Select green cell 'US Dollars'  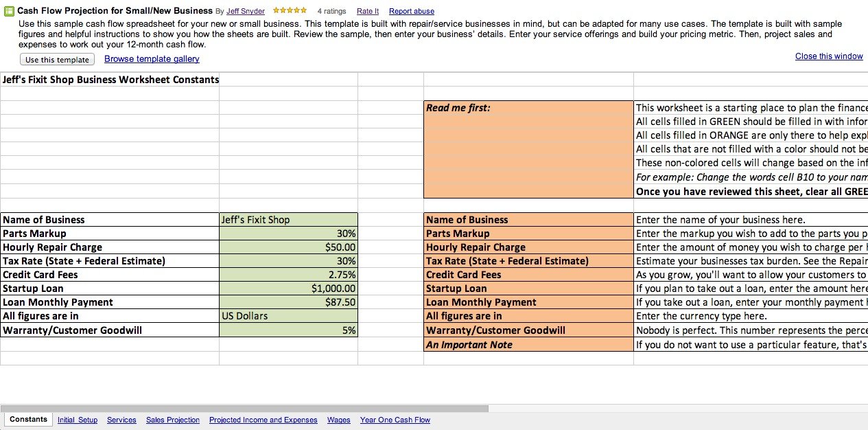(288, 316)
